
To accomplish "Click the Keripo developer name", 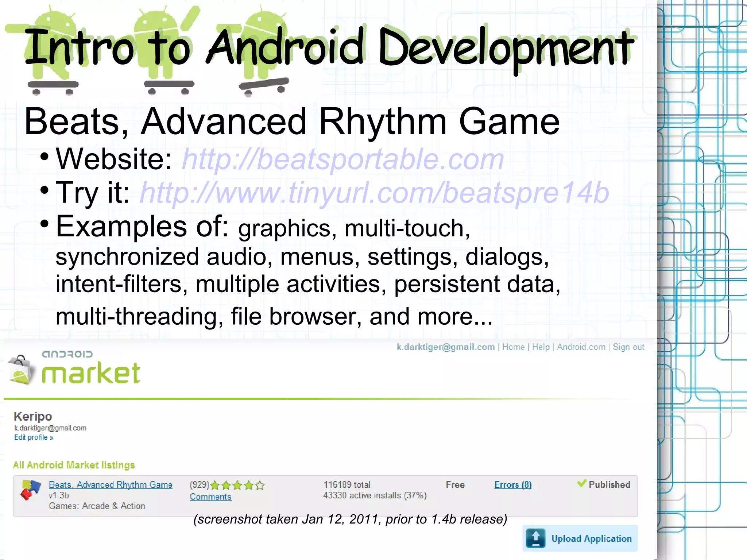I will click(x=33, y=416).
